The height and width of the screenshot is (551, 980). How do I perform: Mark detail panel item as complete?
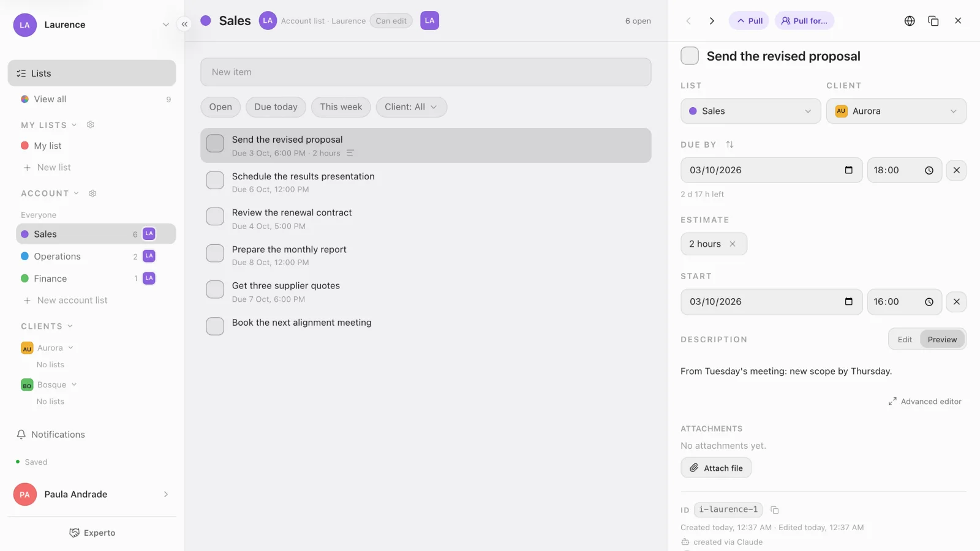tap(690, 56)
